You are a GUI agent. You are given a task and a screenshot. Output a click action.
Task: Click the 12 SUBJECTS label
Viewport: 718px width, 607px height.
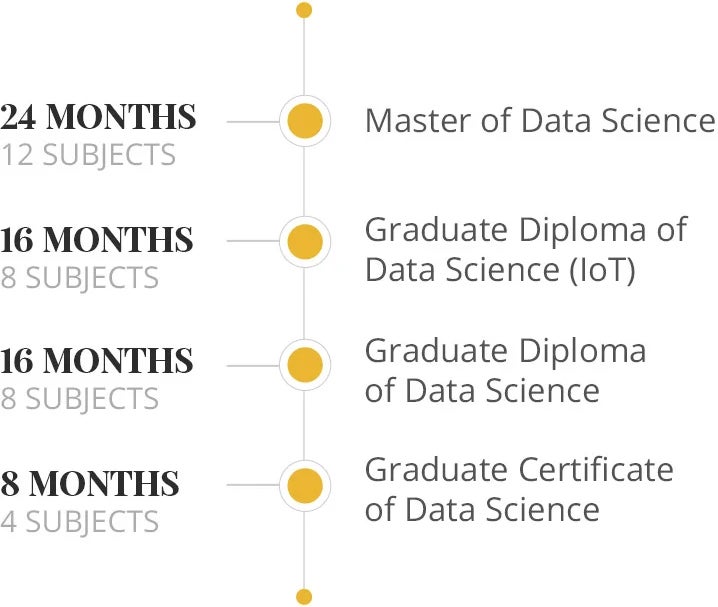coord(88,155)
